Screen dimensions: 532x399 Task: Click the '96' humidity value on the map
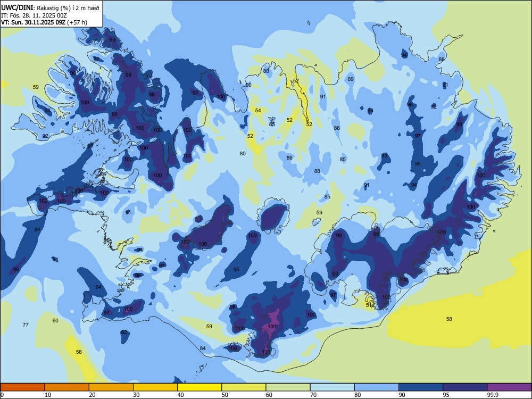point(410,105)
